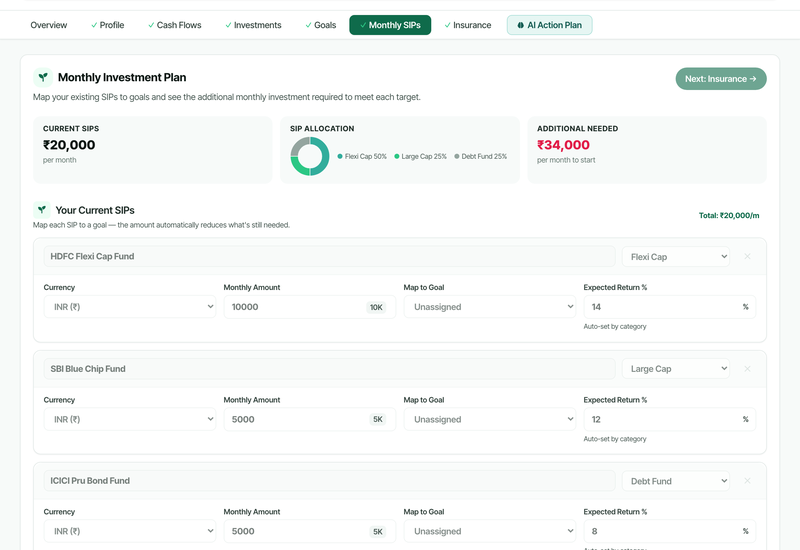800x550 pixels.
Task: Click the sprout icon beside Monthly Investment Plan
Action: pyautogui.click(x=43, y=78)
